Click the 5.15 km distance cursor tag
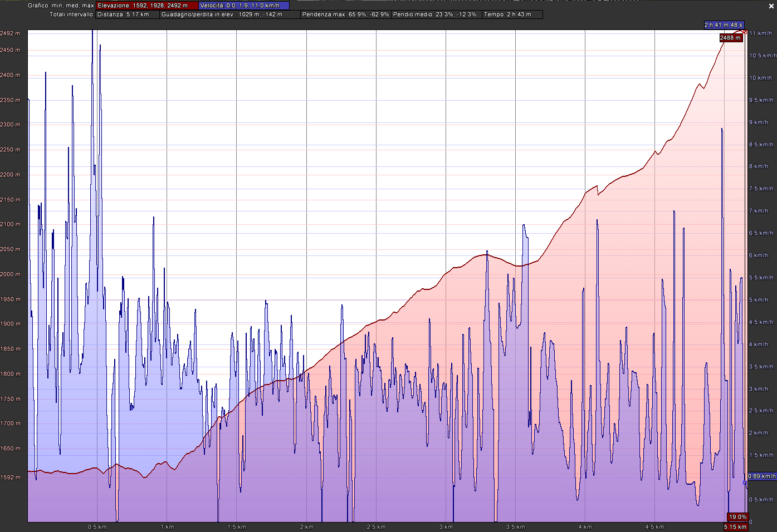This screenshot has width=777, height=532. [735, 526]
